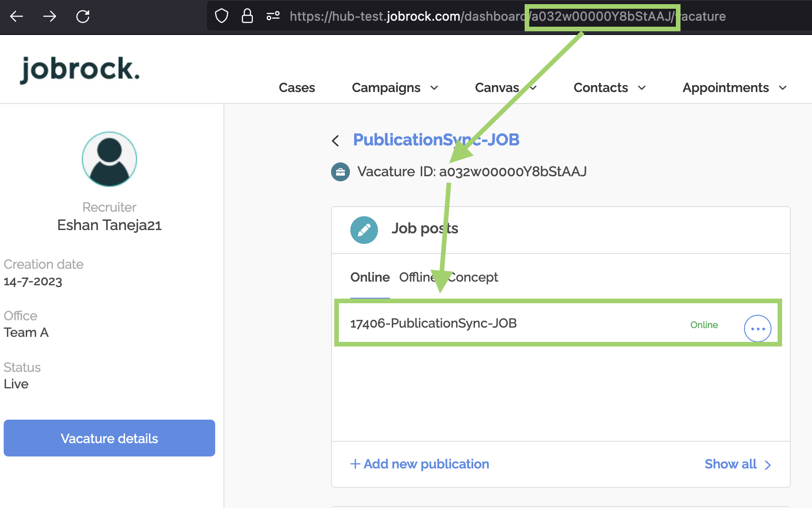View site security via the padlock icon
The height and width of the screenshot is (508, 812).
pyautogui.click(x=247, y=16)
